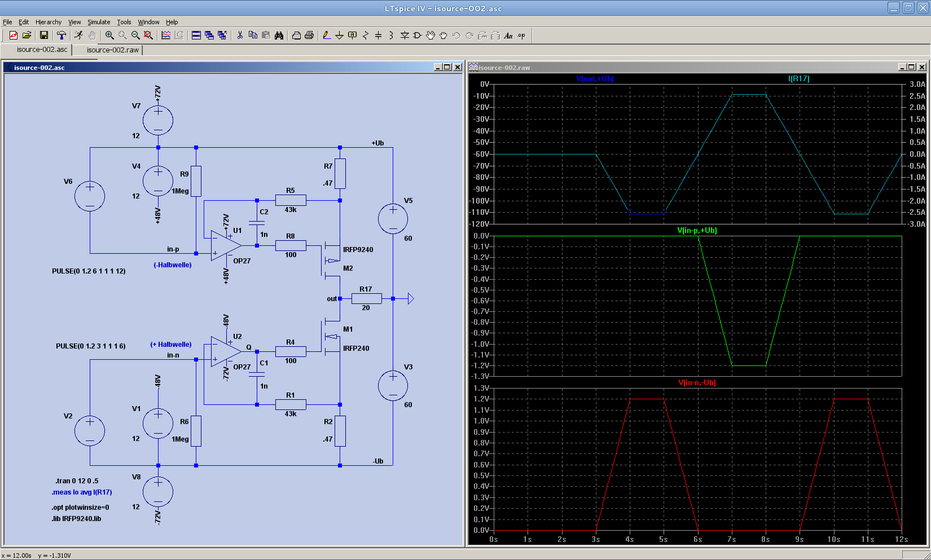This screenshot has width=931, height=560.
Task: Click the Find binoculars icon
Action: [x=279, y=35]
